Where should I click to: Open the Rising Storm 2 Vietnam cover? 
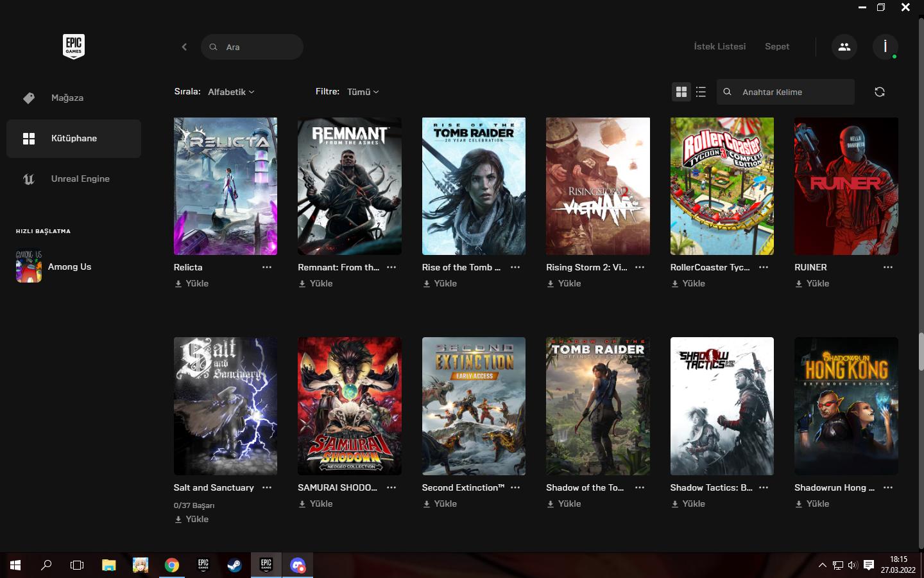[x=598, y=186]
